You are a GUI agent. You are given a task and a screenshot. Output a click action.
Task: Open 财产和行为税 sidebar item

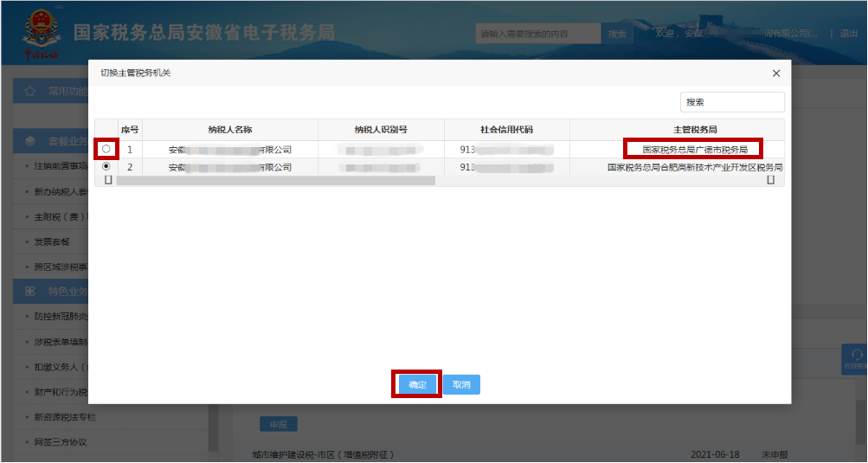click(61, 392)
